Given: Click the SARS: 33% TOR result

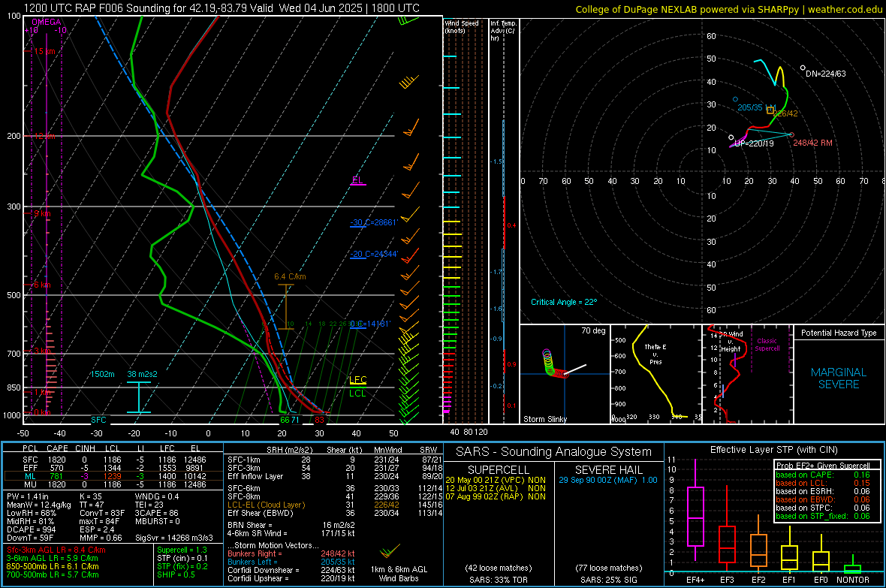Looking at the screenshot, I should pos(498,580).
